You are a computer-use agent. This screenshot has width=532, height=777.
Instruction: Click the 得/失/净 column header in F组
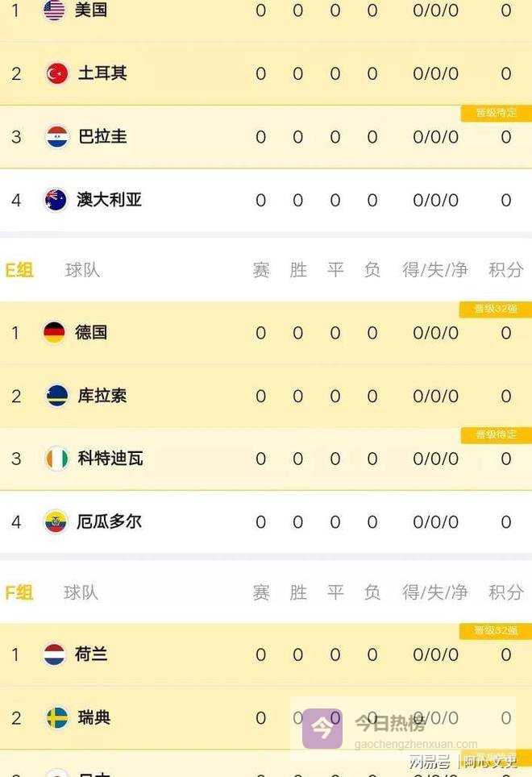(435, 592)
